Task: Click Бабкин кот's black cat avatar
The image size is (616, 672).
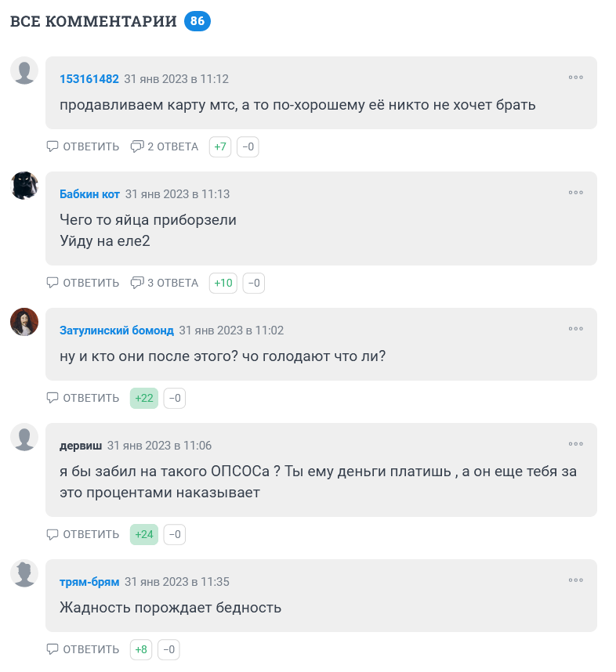Action: [24, 186]
